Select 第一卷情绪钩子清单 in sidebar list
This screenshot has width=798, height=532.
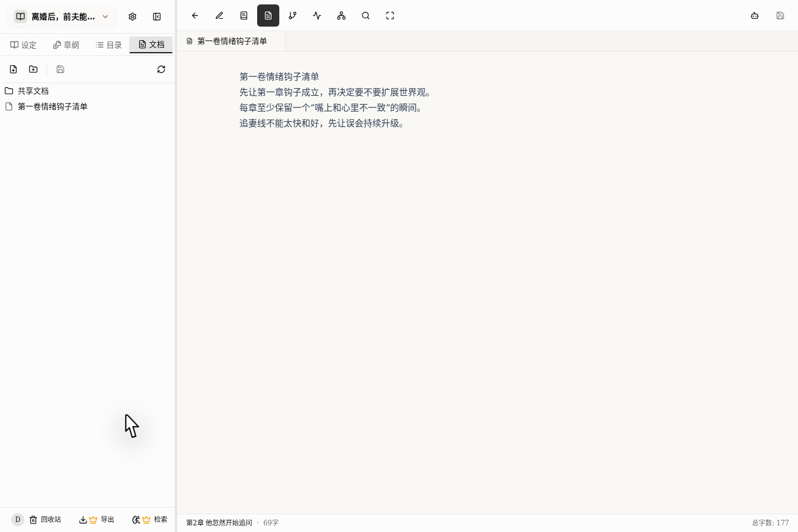pos(87,106)
